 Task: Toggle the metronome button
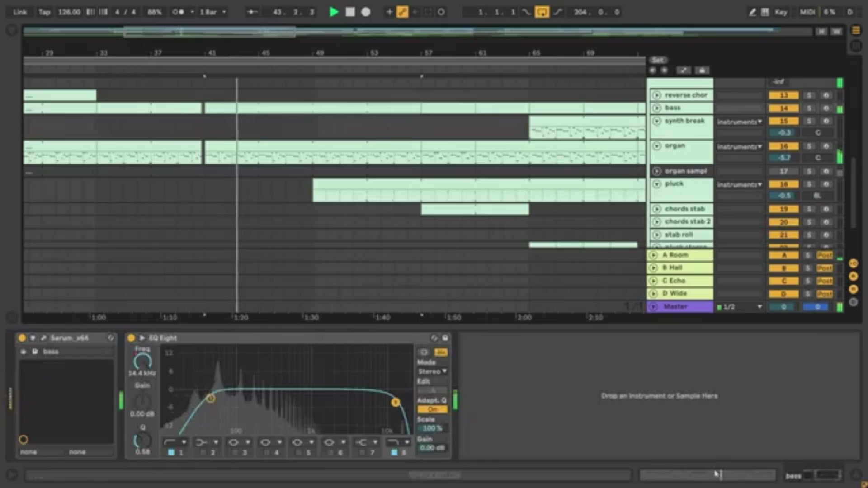[x=178, y=12]
